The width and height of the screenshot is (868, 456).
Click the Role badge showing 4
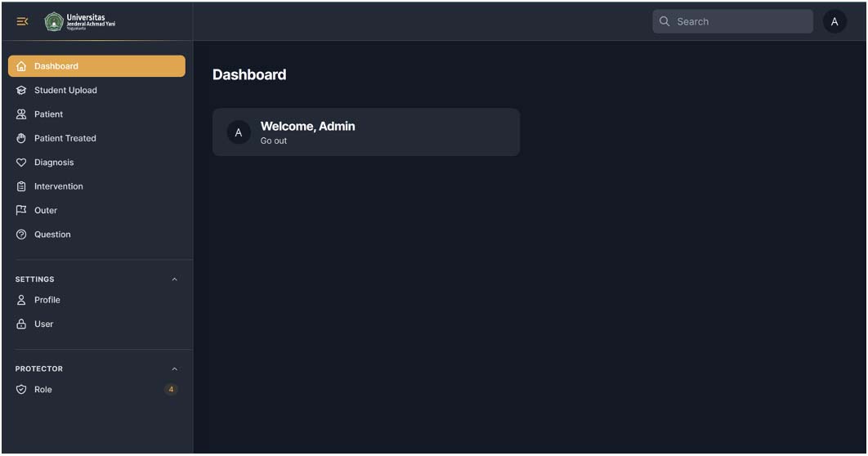click(x=171, y=390)
